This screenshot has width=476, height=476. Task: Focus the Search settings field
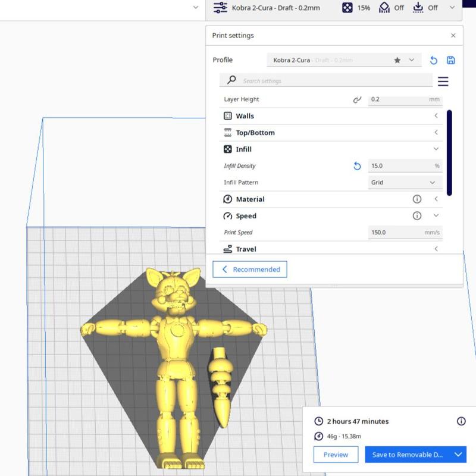325,80
